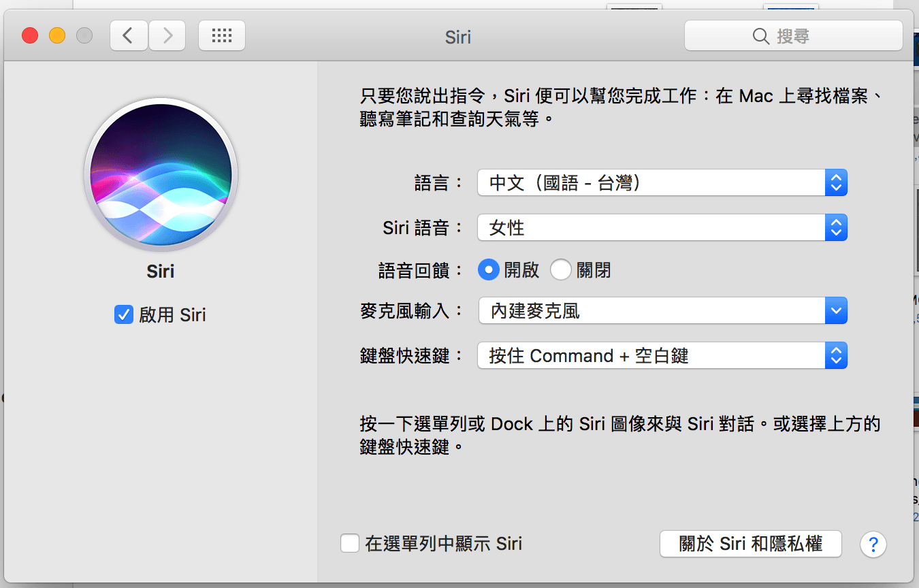This screenshot has width=919, height=588.
Task: Click the 麥克風輸入： label
Action: point(413,312)
